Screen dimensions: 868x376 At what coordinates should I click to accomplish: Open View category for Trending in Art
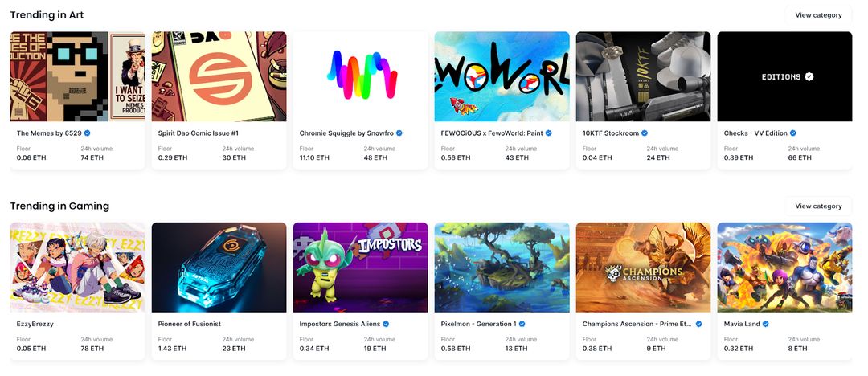coord(818,15)
